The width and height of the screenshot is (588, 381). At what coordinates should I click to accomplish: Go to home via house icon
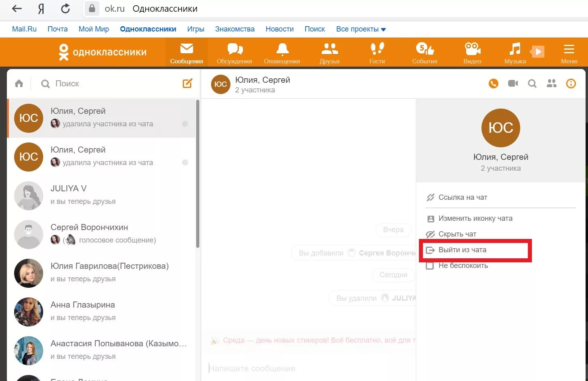point(19,84)
